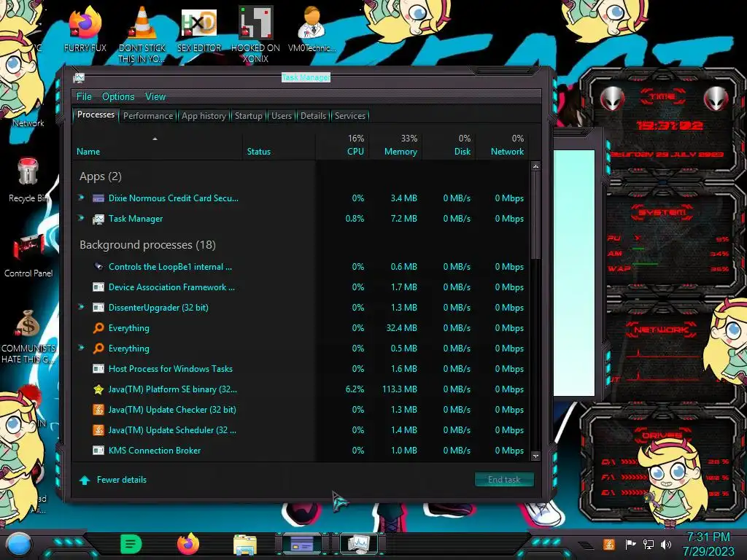Click the Start orb on the taskbar
The width and height of the screenshot is (747, 560).
click(19, 544)
